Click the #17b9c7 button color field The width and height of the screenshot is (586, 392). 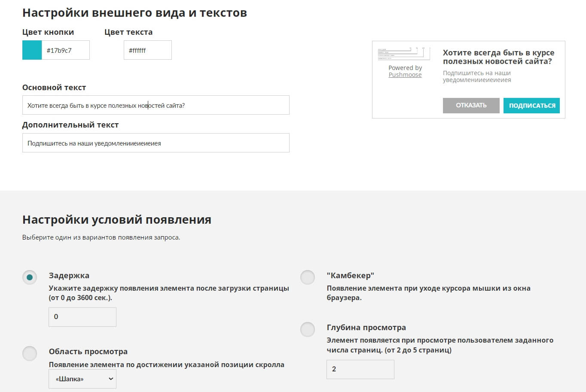tap(66, 50)
